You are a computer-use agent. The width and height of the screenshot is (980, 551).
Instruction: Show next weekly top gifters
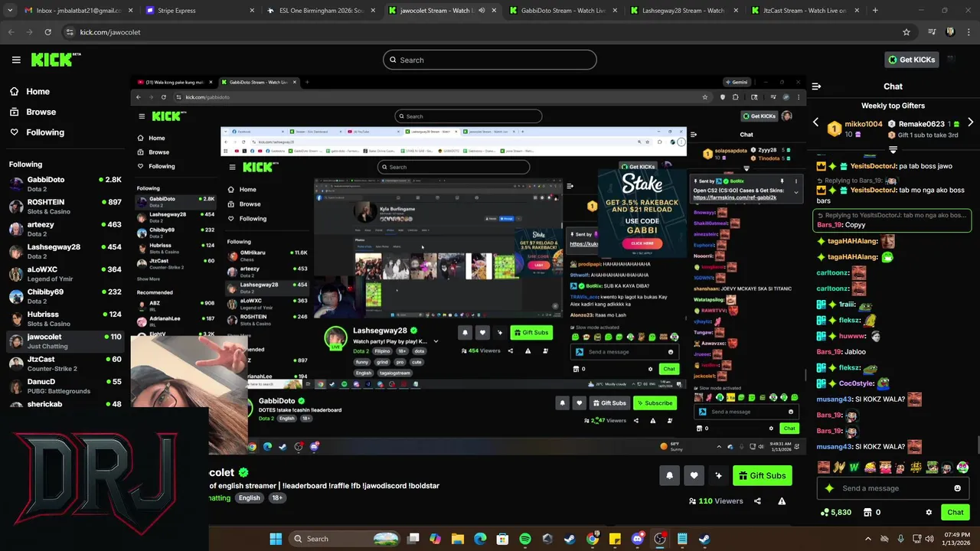[971, 123]
